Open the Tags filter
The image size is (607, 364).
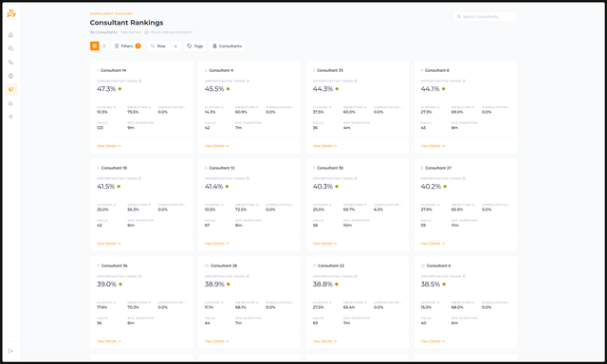pyautogui.click(x=195, y=46)
